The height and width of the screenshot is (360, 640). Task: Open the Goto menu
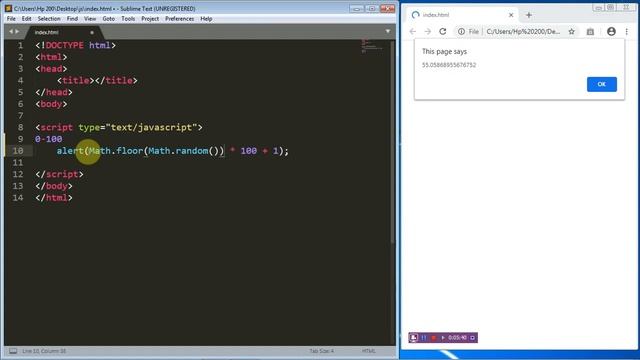pyautogui.click(x=109, y=19)
